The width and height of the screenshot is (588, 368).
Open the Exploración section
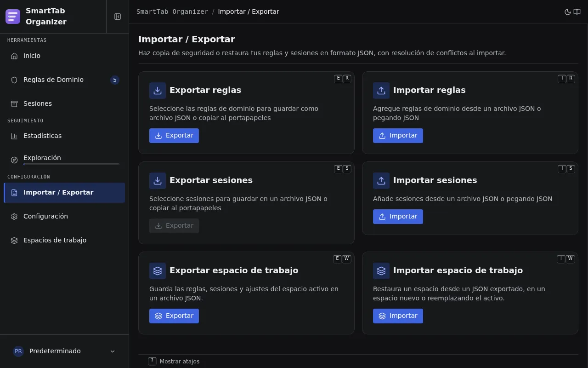coord(64,160)
